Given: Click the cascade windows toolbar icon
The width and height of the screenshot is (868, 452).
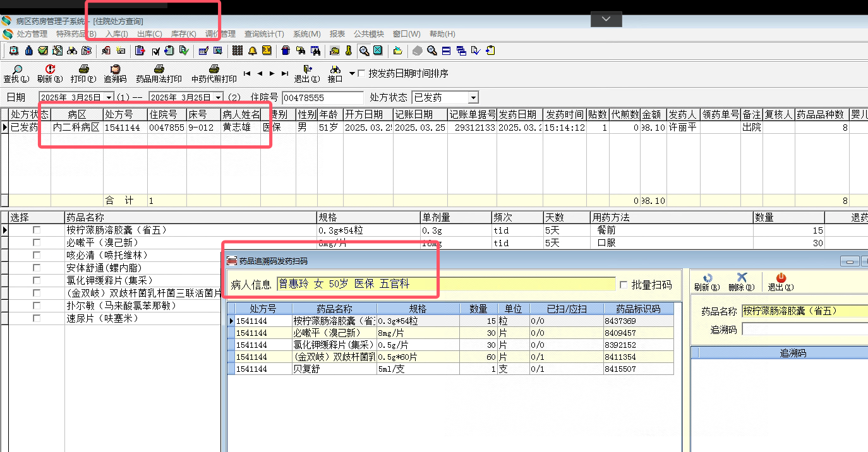Looking at the screenshot, I should pos(461,51).
